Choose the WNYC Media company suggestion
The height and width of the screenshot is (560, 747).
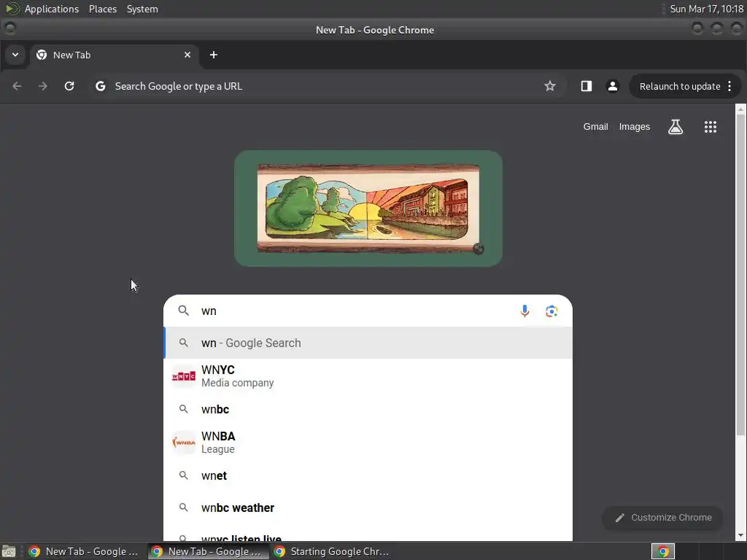pyautogui.click(x=368, y=376)
